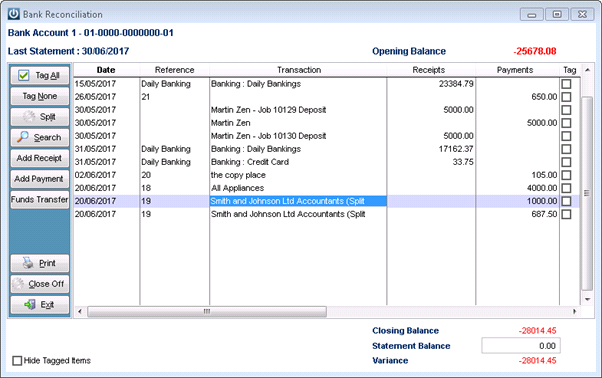The width and height of the screenshot is (602, 378).
Task: Click the 23384.79 receipt amount
Action: pos(456,84)
